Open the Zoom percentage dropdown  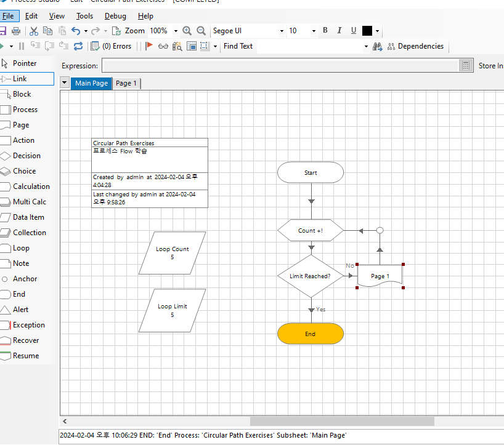pos(176,31)
